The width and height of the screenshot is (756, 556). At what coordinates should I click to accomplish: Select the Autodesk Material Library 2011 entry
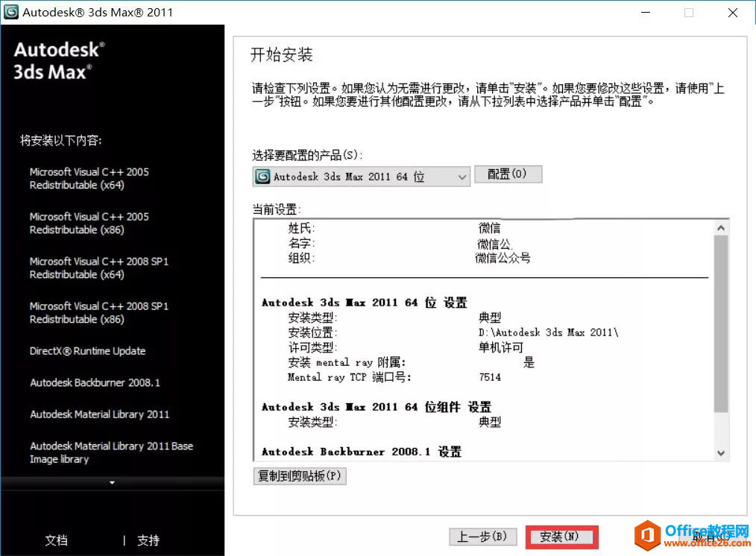(x=99, y=414)
